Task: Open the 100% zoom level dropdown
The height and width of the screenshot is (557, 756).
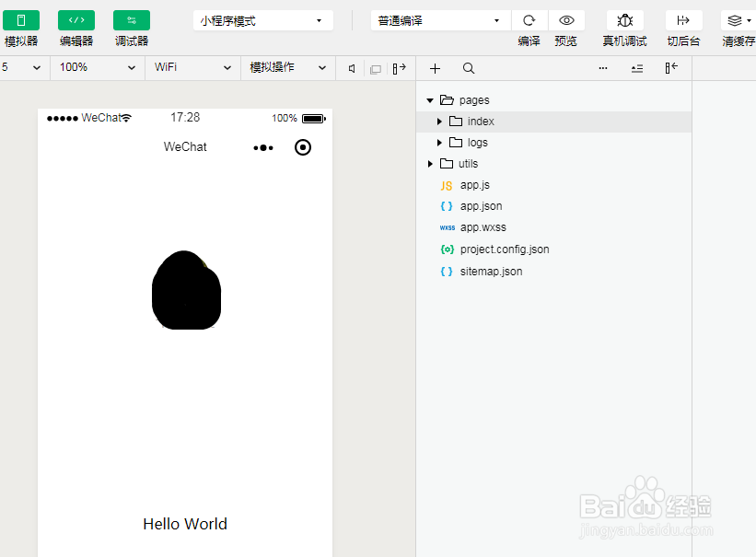Action: tap(98, 67)
